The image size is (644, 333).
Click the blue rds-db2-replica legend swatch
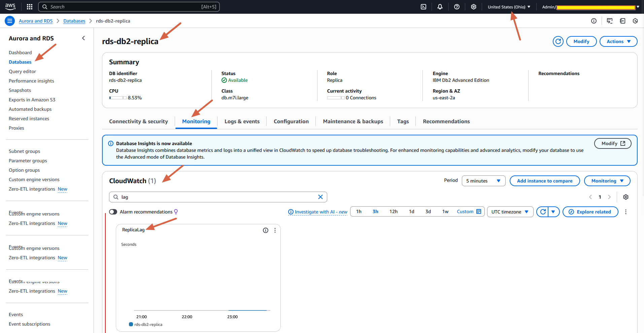click(131, 324)
